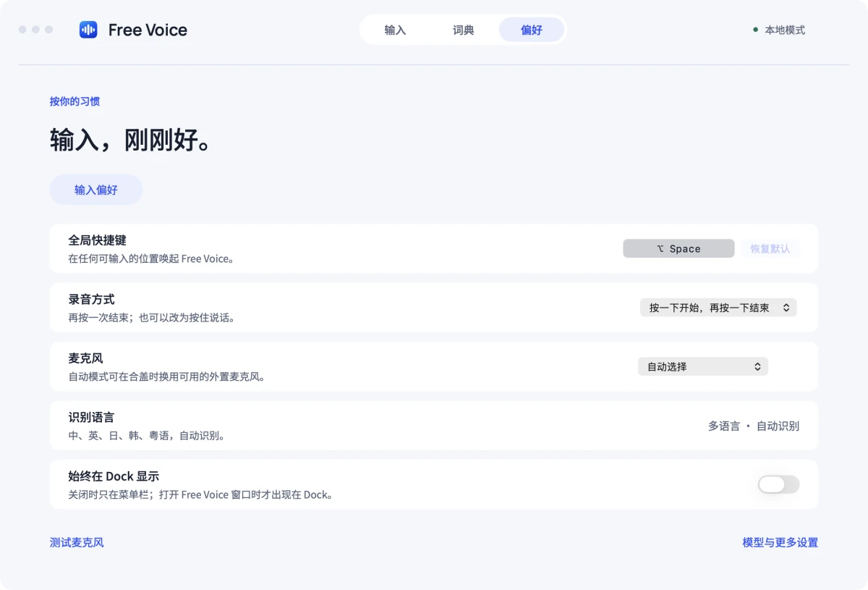Click the 输入，刚刚好。 headline

[x=131, y=140]
